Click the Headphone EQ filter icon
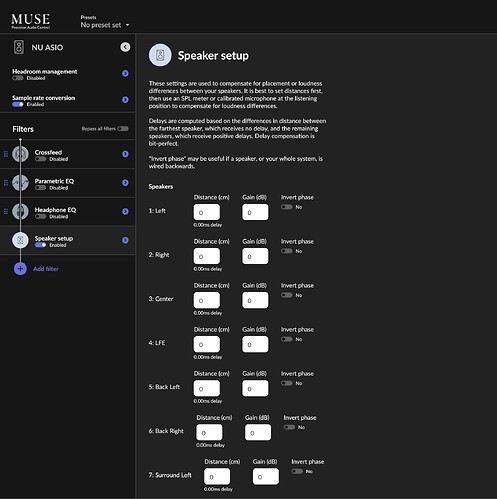Image resolution: width=497 pixels, height=499 pixels. pos(20,211)
